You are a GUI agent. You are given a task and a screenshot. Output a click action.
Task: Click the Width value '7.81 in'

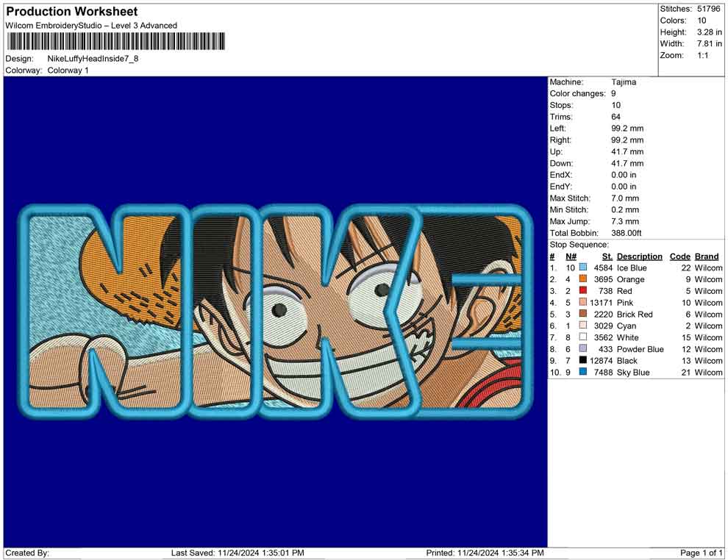pyautogui.click(x=710, y=43)
